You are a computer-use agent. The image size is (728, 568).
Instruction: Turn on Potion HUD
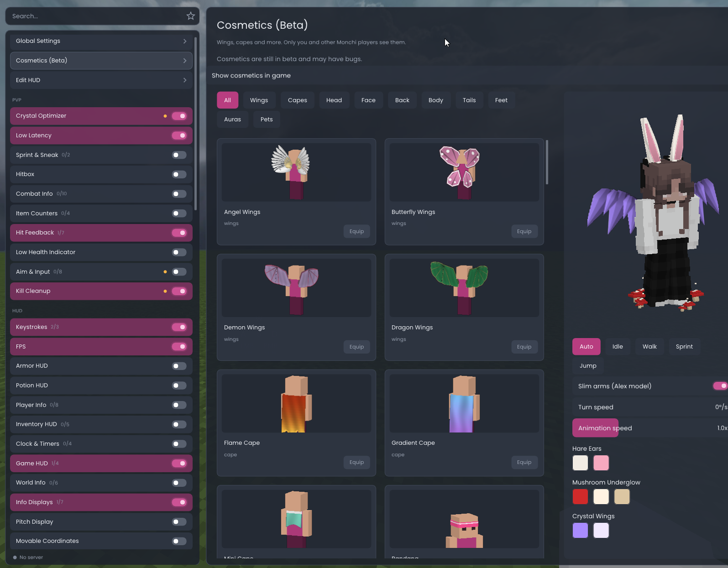(179, 386)
